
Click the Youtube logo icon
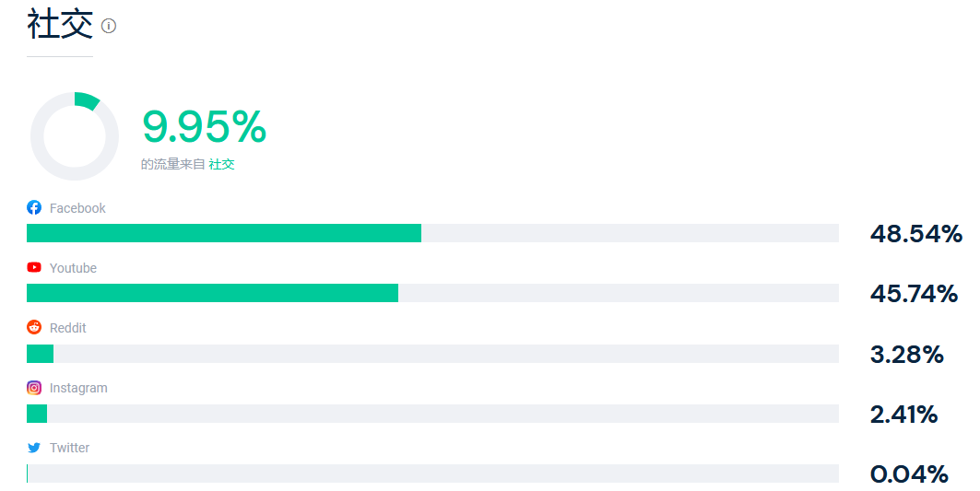tap(34, 267)
